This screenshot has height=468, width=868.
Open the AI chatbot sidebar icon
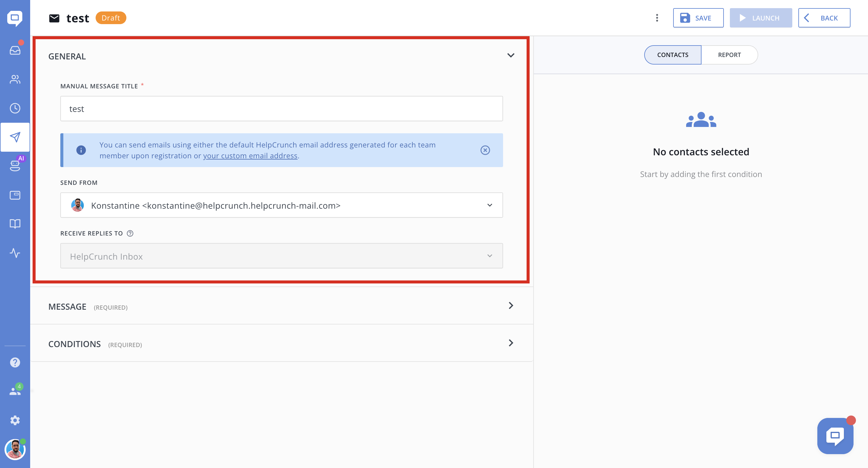[x=15, y=166]
